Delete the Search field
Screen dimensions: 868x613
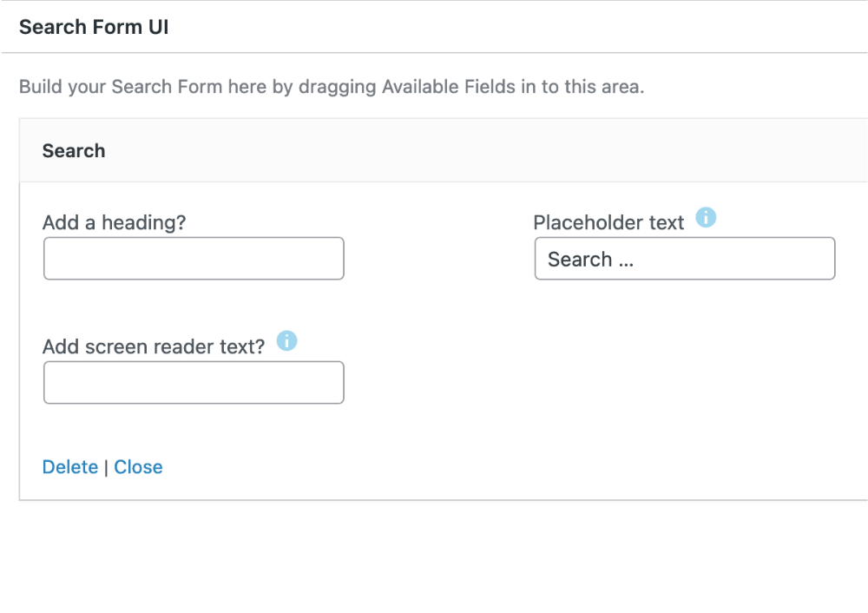(x=70, y=467)
